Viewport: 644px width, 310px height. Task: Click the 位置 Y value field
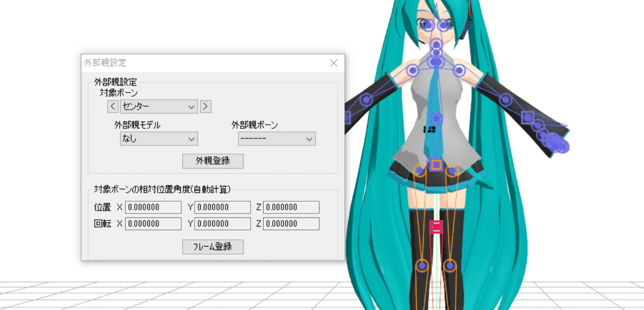(222, 207)
